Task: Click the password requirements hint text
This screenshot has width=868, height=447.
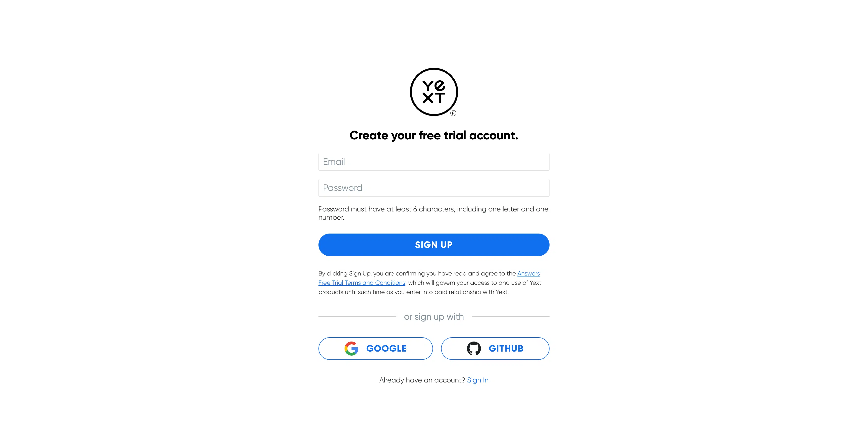Action: coord(433,213)
